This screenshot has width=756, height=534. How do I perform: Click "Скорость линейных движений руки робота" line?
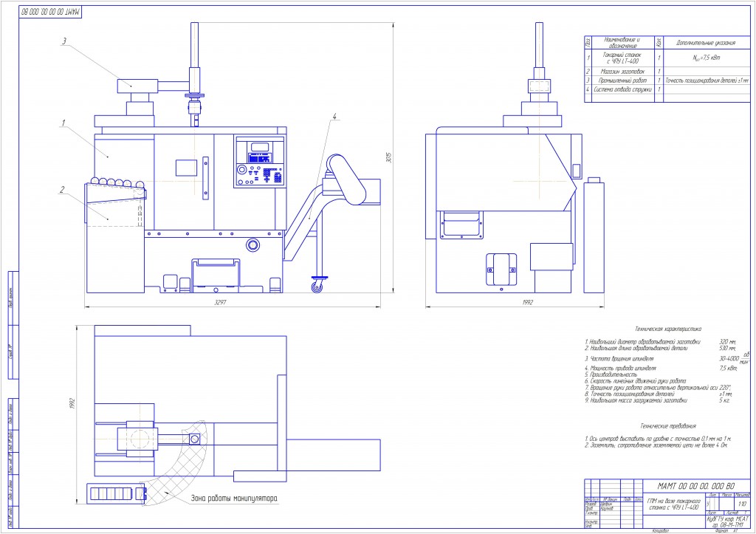tap(636, 381)
